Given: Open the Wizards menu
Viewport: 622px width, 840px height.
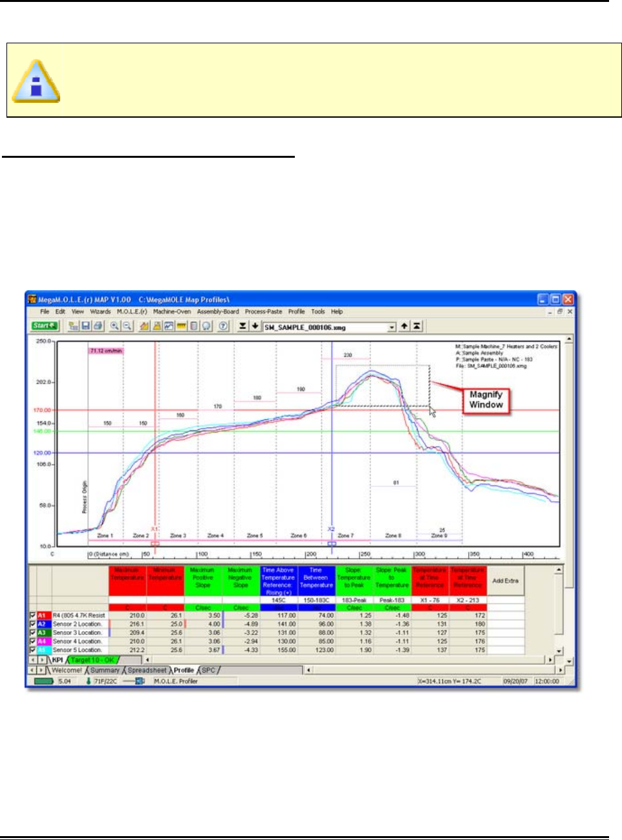Looking at the screenshot, I should pyautogui.click(x=100, y=312).
